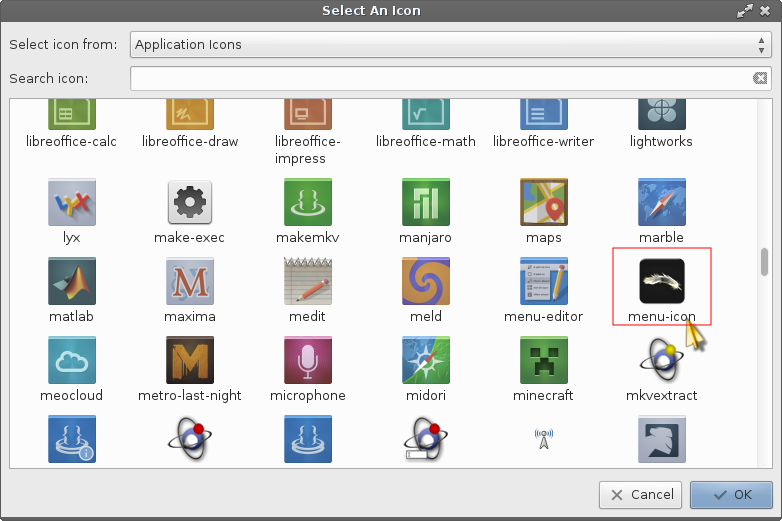The width and height of the screenshot is (782, 521).
Task: Select the maxima icon
Action: pyautogui.click(x=190, y=281)
